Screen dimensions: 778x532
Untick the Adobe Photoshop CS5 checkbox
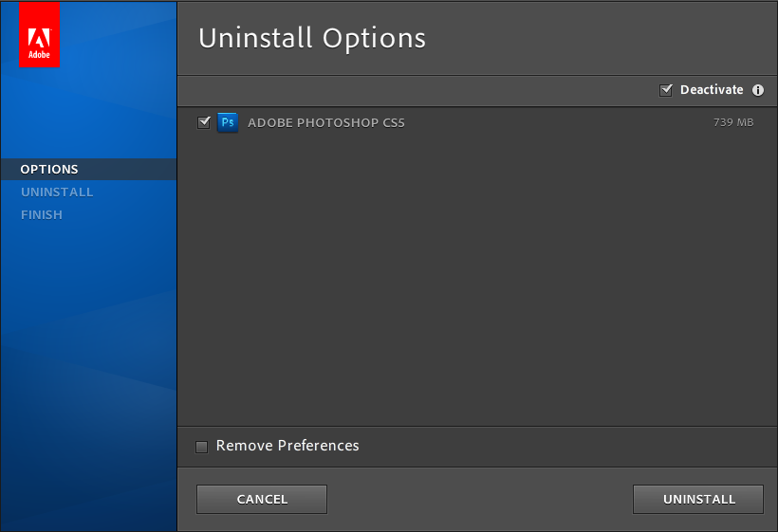[203, 122]
